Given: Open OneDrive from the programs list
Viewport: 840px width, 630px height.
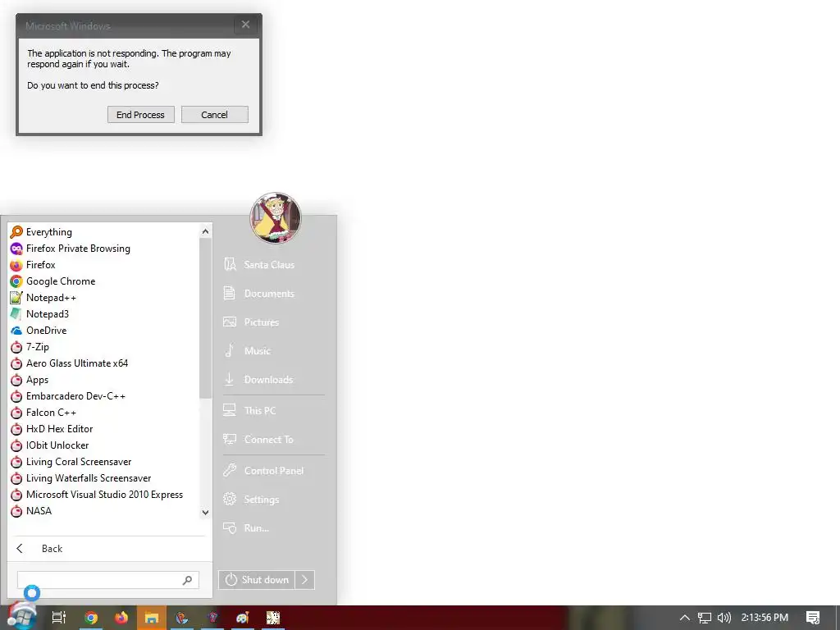Looking at the screenshot, I should tap(104, 331).
